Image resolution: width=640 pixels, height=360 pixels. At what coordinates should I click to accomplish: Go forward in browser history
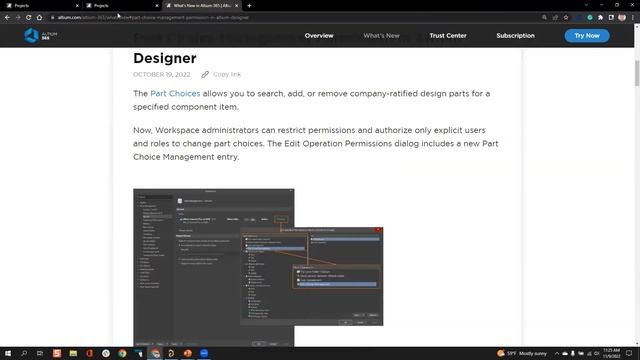coord(18,18)
